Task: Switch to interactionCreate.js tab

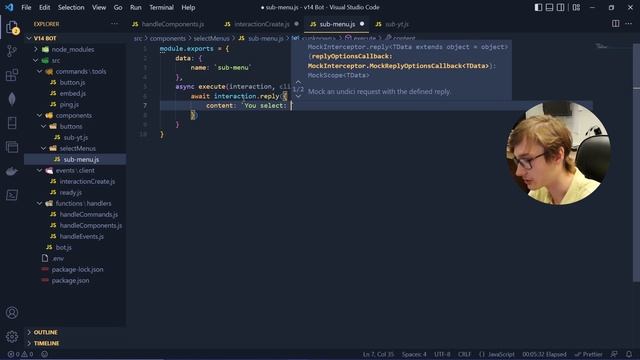Action: [261, 24]
